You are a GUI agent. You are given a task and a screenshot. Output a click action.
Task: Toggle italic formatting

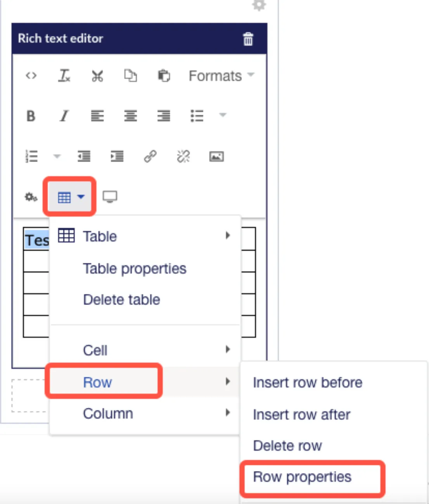click(x=64, y=116)
